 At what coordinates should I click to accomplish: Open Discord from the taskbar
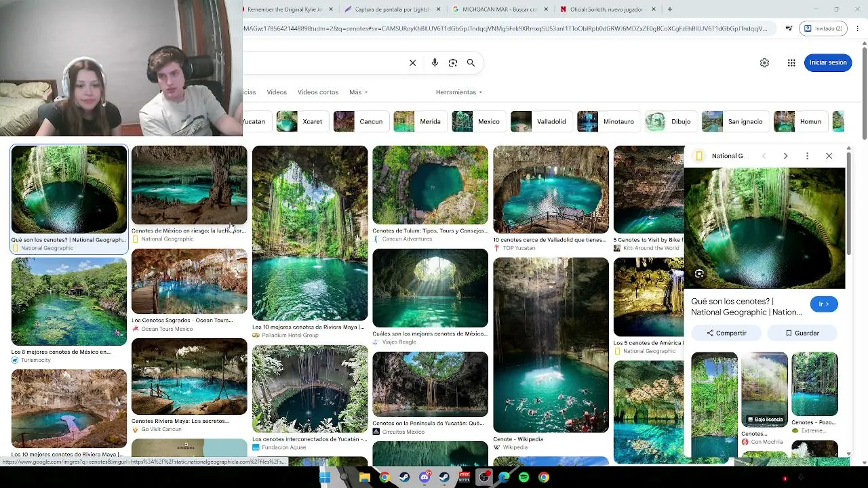pyautogui.click(x=425, y=477)
